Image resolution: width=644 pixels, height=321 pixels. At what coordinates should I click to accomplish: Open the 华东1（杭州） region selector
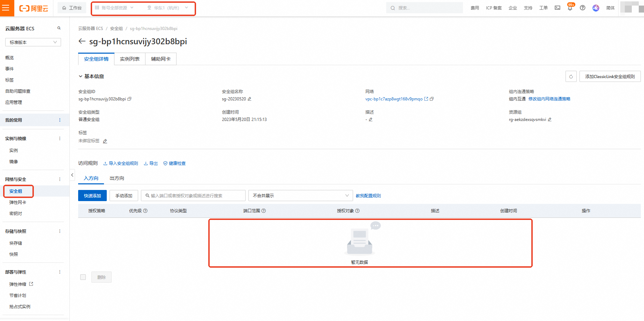(168, 8)
